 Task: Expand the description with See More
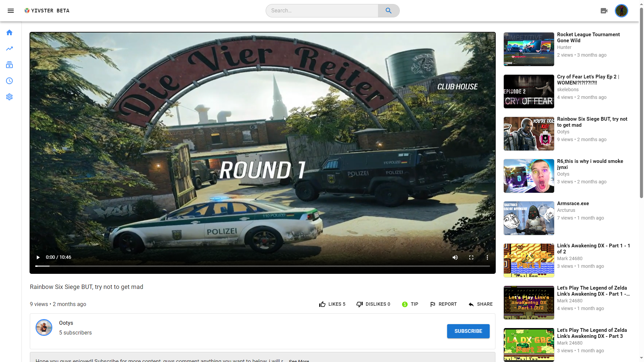point(299,360)
